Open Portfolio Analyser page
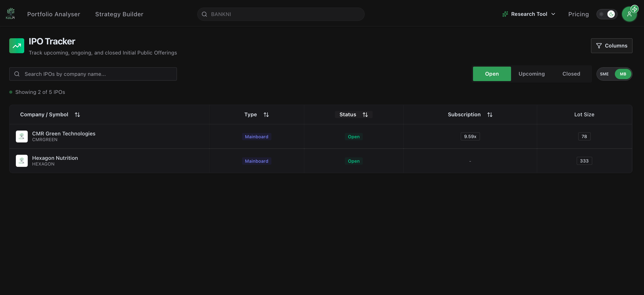This screenshot has height=295, width=644. click(54, 14)
